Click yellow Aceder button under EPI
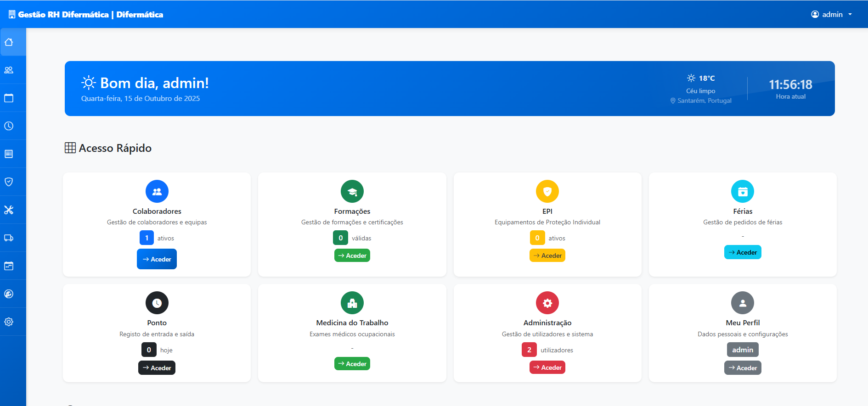868x406 pixels. tap(547, 256)
